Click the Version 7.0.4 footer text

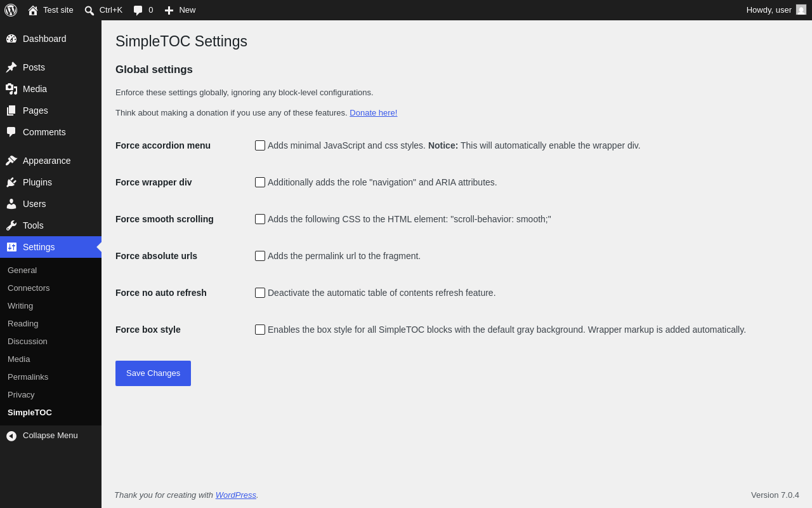pyautogui.click(x=775, y=495)
